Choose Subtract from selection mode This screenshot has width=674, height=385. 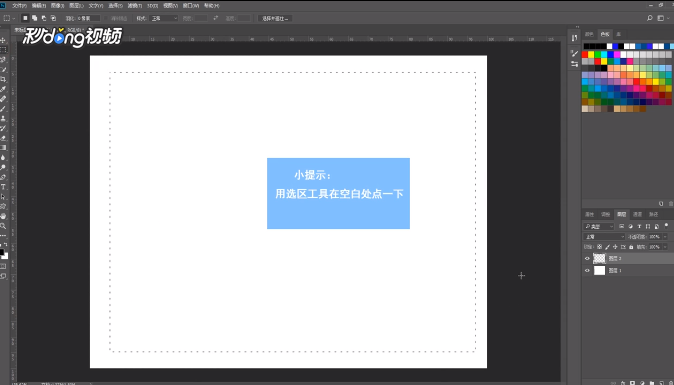[x=44, y=18]
